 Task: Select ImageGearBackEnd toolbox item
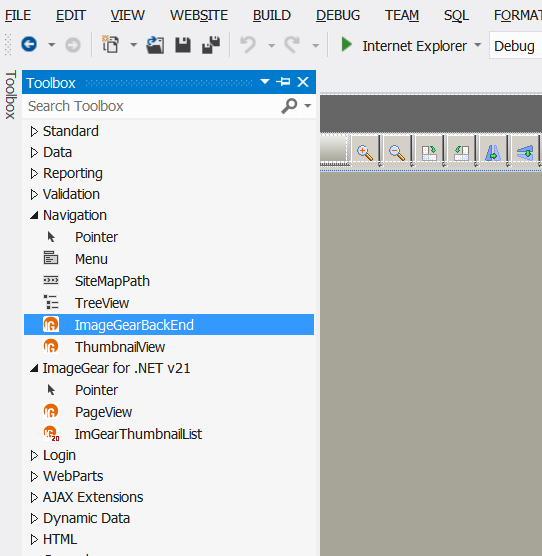coord(169,324)
